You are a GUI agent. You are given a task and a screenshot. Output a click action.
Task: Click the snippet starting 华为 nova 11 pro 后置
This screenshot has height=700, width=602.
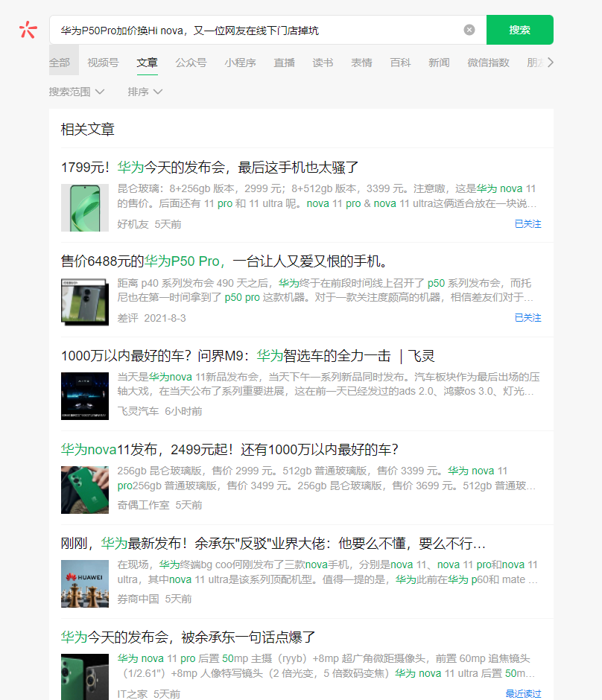[326, 666]
